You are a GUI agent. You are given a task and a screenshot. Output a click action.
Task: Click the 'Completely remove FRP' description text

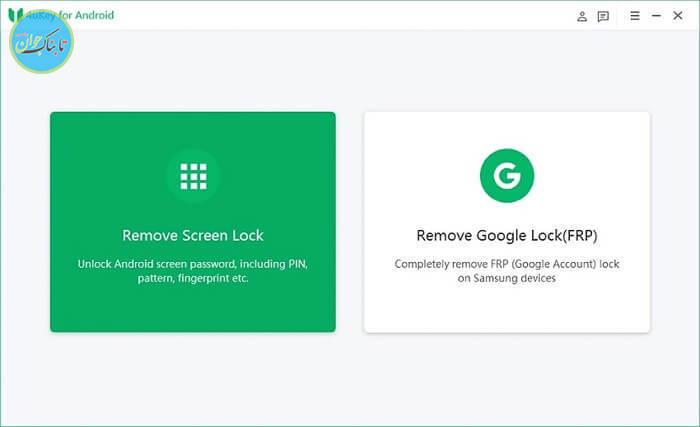coord(507,264)
